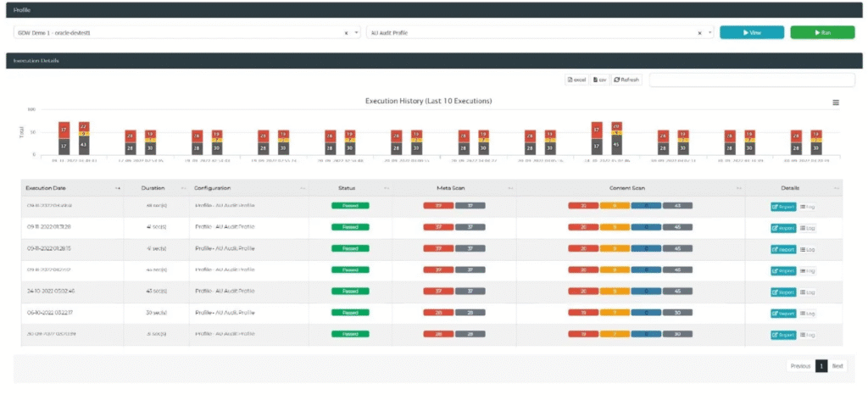Export execution history to excel
Screen dimensions: 868x400
tap(576, 80)
